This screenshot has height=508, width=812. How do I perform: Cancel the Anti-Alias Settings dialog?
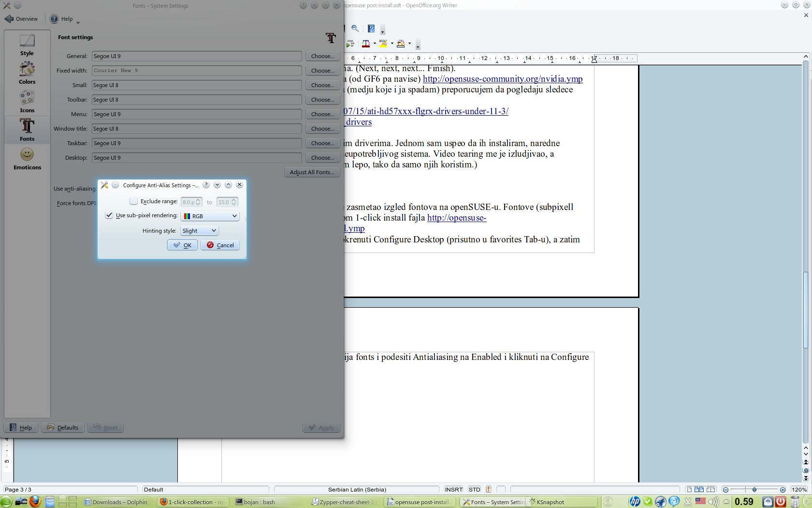pyautogui.click(x=220, y=245)
